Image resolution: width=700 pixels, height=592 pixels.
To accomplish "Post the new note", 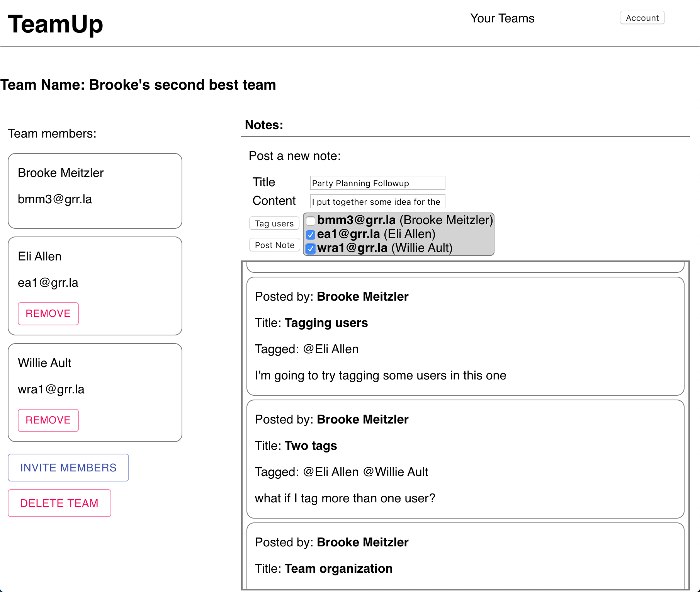I will 274,245.
